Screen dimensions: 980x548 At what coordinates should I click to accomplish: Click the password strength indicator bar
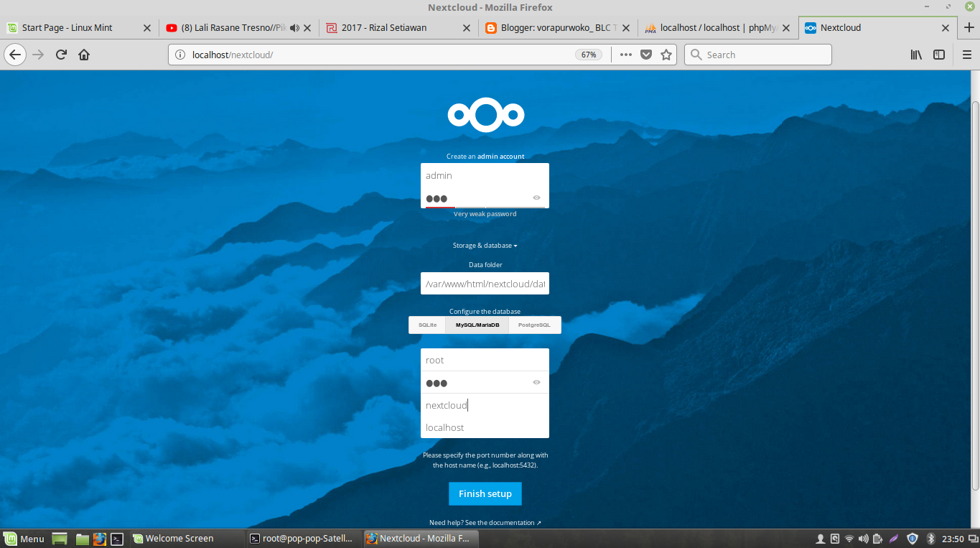pyautogui.click(x=485, y=207)
